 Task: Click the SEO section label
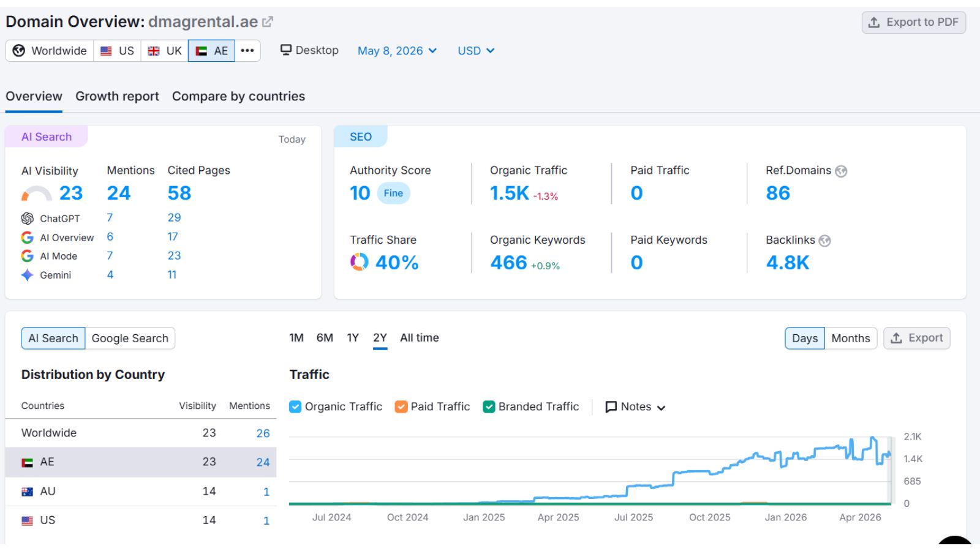pos(361,137)
